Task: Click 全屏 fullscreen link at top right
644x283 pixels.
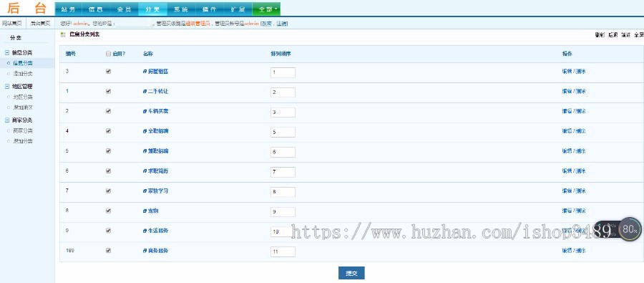Action: [x=639, y=35]
